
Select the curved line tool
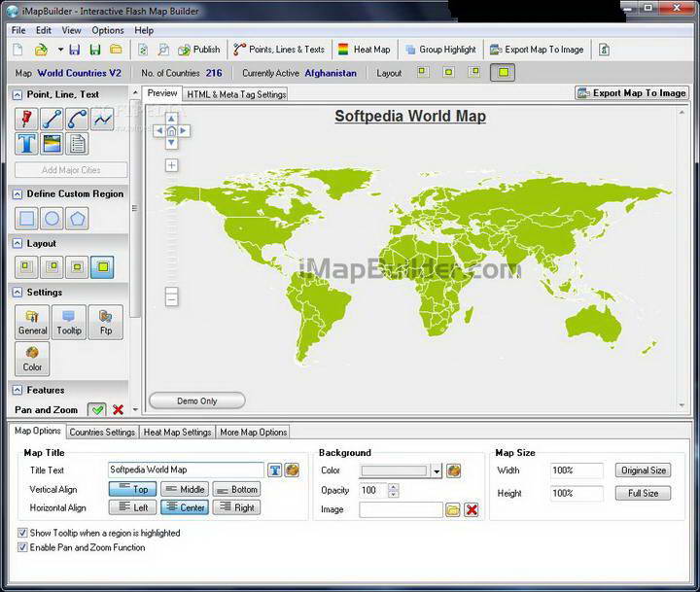click(x=77, y=119)
